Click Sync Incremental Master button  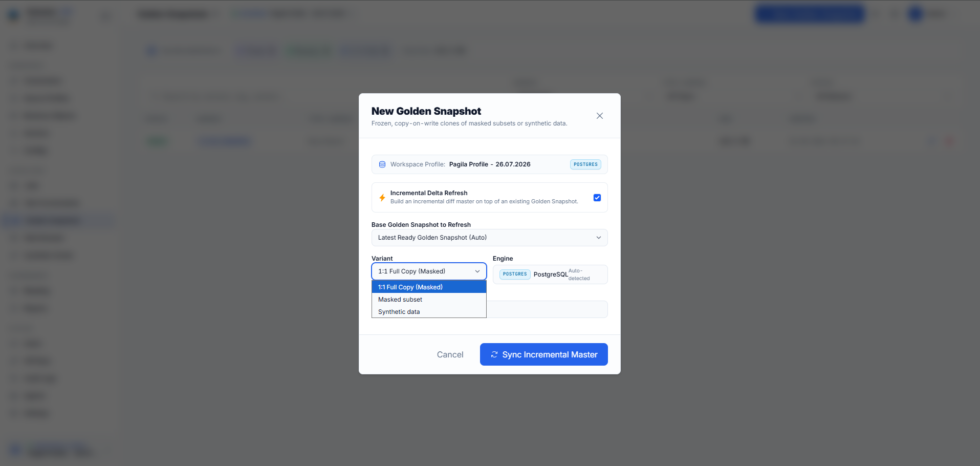click(543, 354)
